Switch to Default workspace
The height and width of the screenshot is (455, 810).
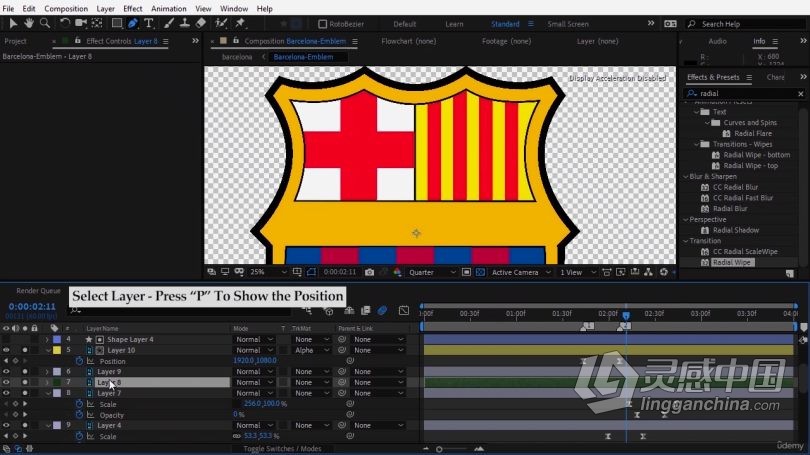click(x=404, y=24)
